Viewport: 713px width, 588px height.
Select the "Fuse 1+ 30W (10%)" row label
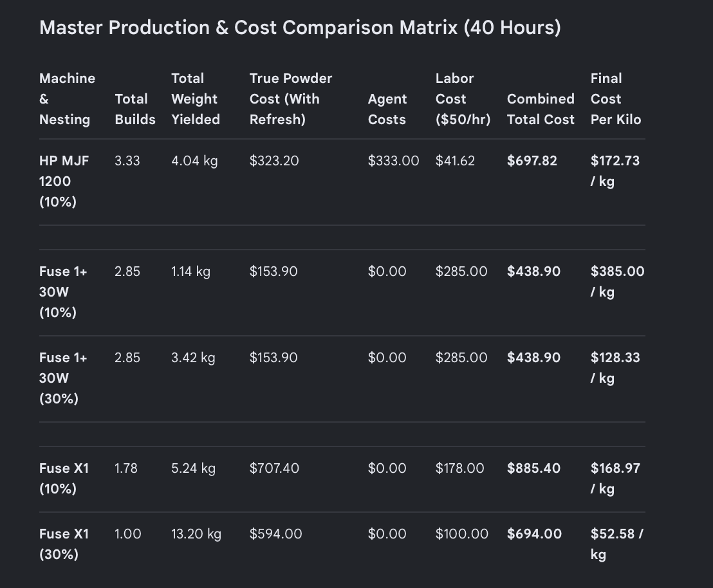pos(63,291)
